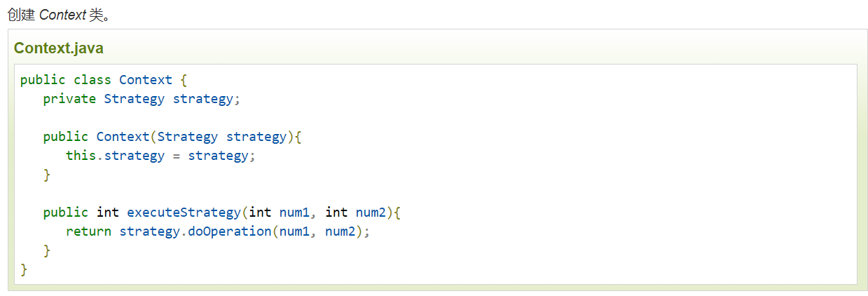Click 'this' keyword in the constructor body

coord(81,156)
